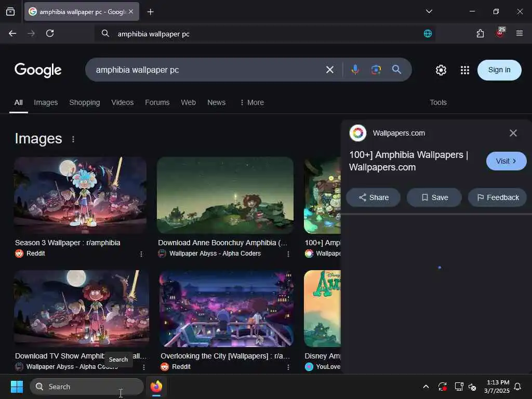Image resolution: width=532 pixels, height=399 pixels.
Task: Open Season 3 Wallpaper Reddit thumbnail
Action: click(x=81, y=195)
